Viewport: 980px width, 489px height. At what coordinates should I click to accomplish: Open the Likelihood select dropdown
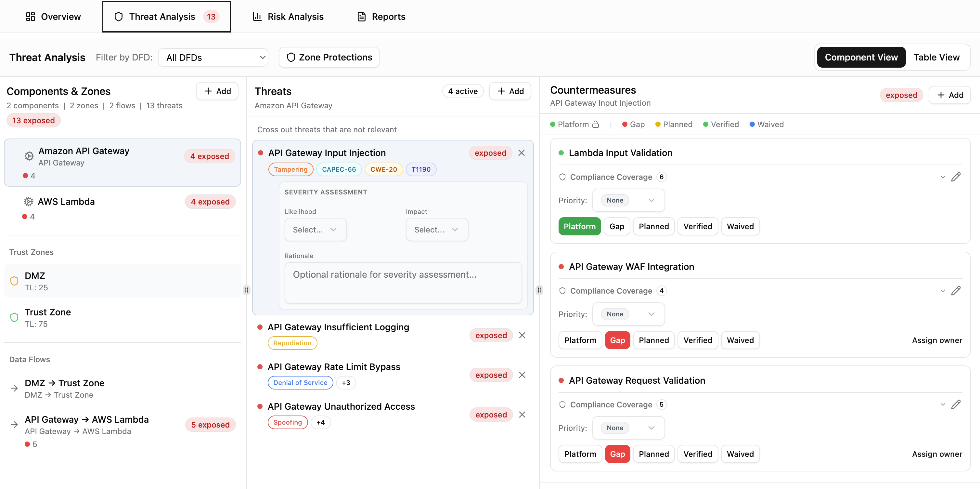[316, 230]
